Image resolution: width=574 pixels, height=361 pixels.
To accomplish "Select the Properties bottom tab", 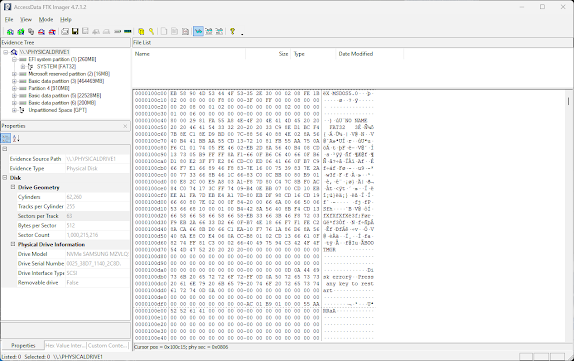I will pos(23,345).
